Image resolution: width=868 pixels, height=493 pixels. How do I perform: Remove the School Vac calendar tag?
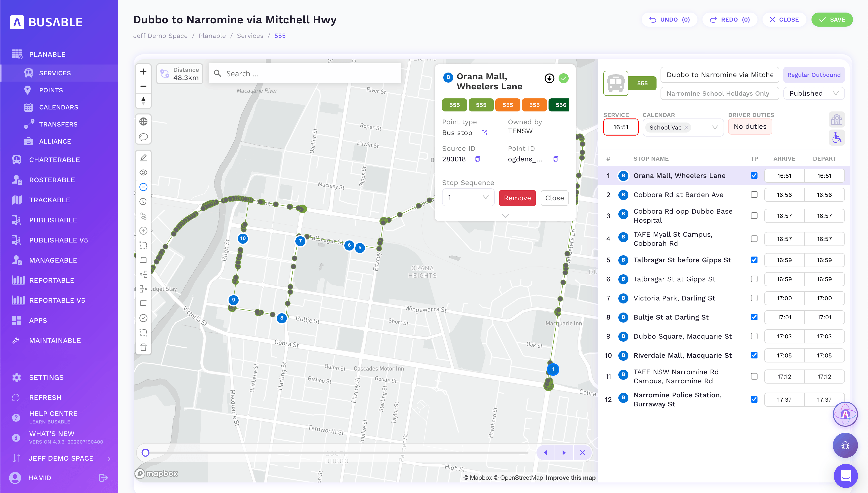click(686, 127)
